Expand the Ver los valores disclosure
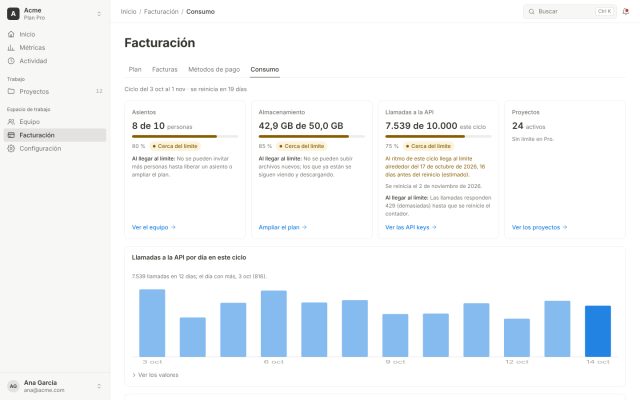 (155, 375)
